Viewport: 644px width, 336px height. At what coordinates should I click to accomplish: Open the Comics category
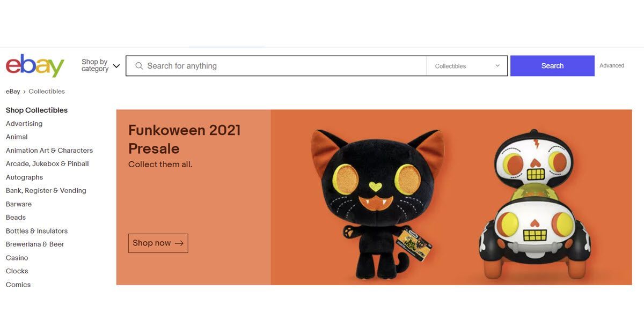(x=18, y=285)
